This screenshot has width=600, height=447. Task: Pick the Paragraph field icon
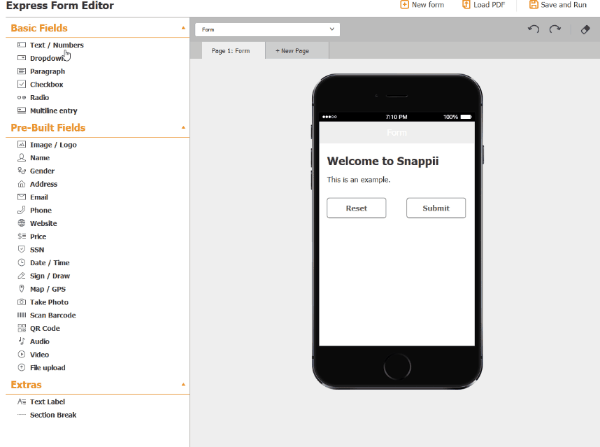pyautogui.click(x=21, y=71)
